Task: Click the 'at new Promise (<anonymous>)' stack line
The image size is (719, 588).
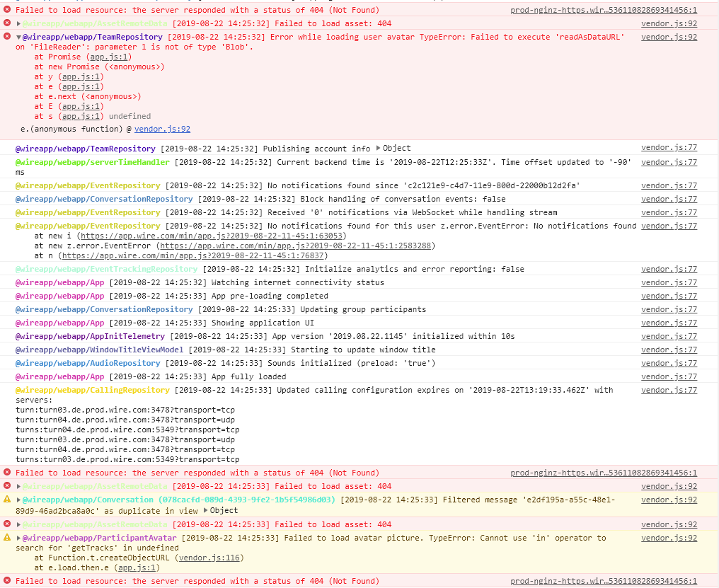Action: tap(99, 67)
